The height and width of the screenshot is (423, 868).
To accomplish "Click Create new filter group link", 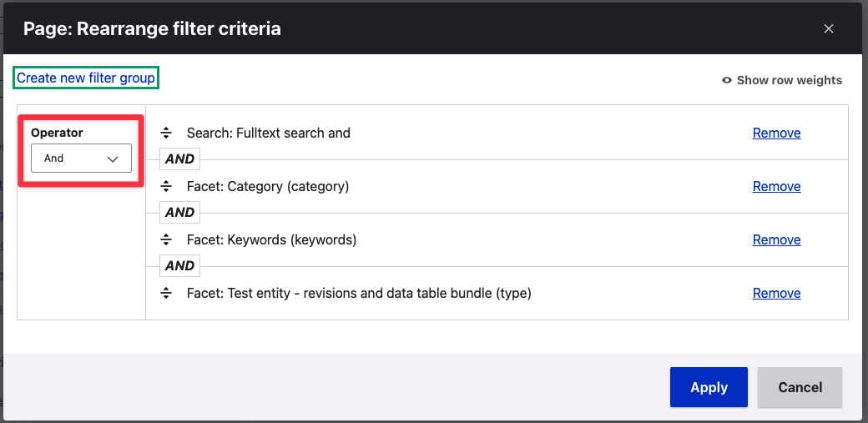I will (x=86, y=78).
